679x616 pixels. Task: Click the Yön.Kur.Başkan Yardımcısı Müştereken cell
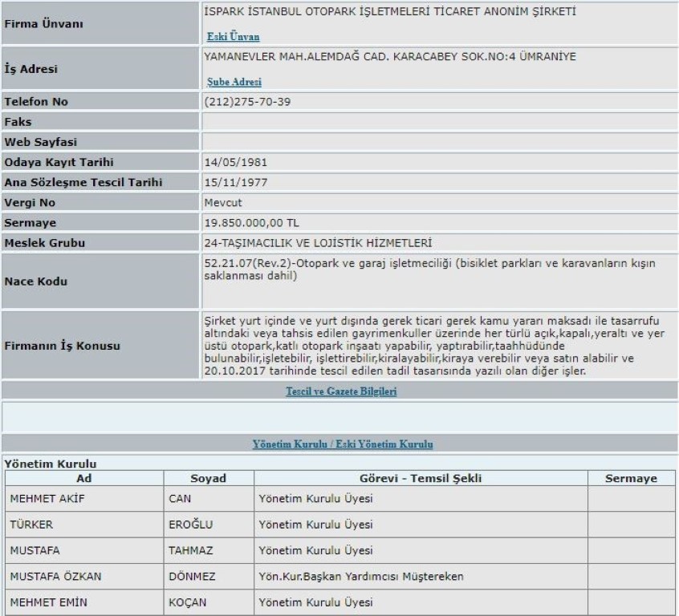(360, 576)
